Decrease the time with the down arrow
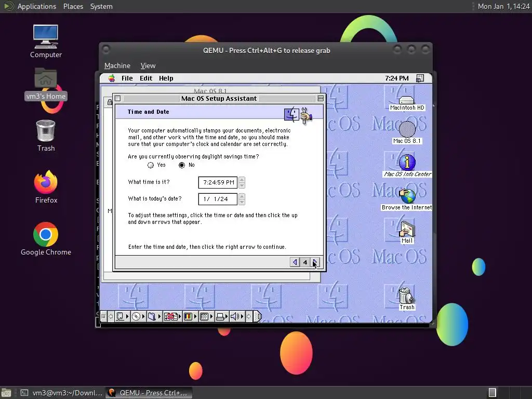532x399 pixels. [242, 185]
